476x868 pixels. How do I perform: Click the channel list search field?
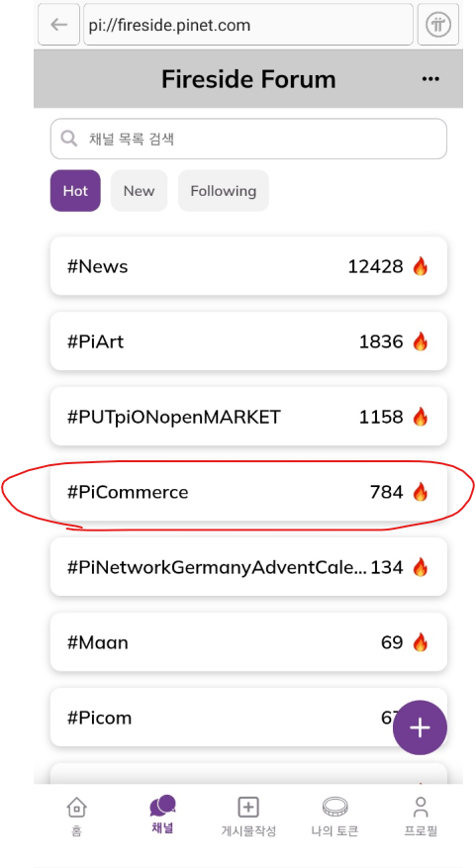[248, 139]
